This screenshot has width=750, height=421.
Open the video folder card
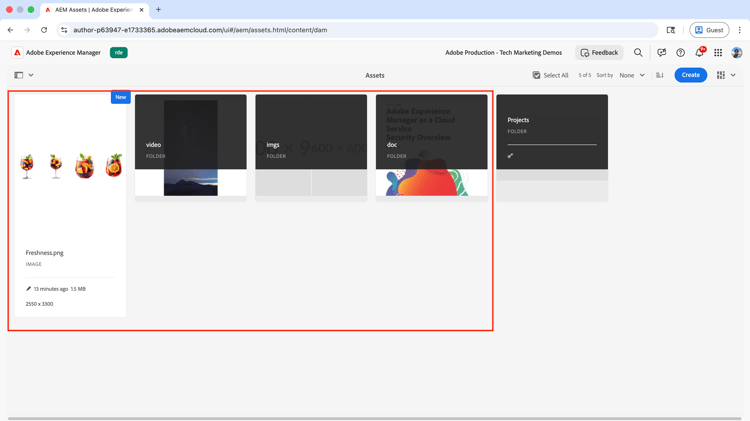(190, 147)
